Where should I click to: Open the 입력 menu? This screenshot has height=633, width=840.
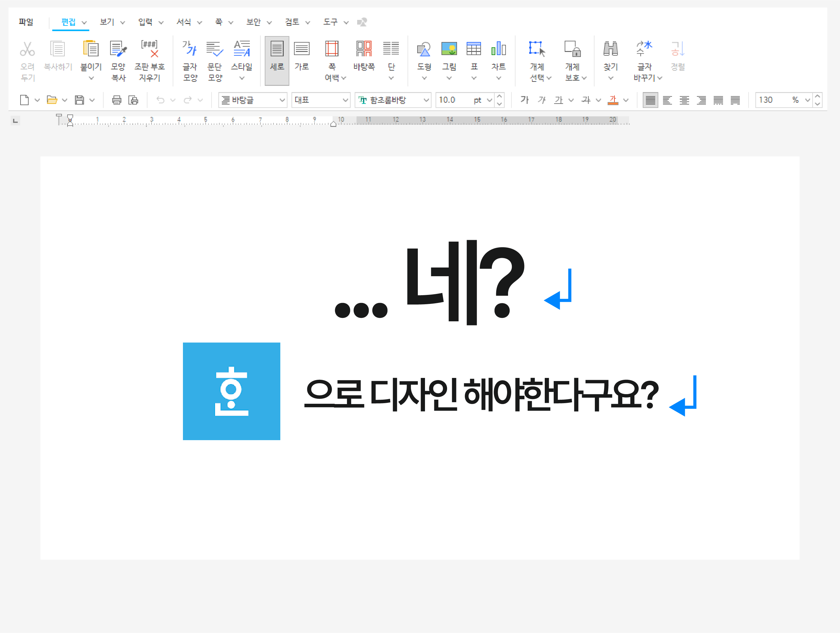click(x=145, y=22)
